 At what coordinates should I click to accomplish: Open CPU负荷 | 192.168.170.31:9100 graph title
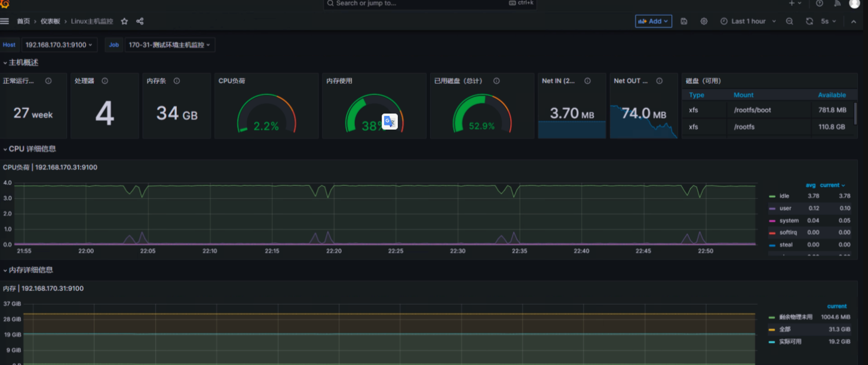[50, 167]
